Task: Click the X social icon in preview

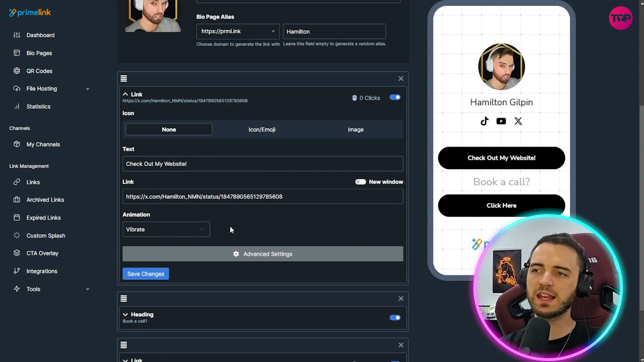Action: point(518,121)
